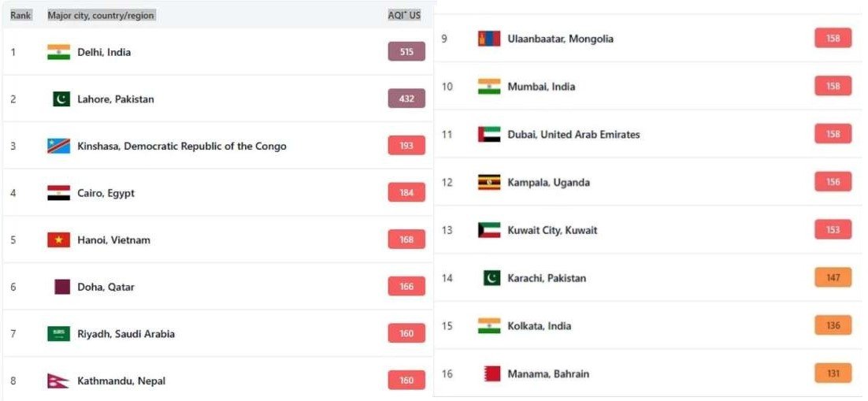This screenshot has height=401, width=868.
Task: Sort by the Rank column header
Action: pyautogui.click(x=20, y=15)
